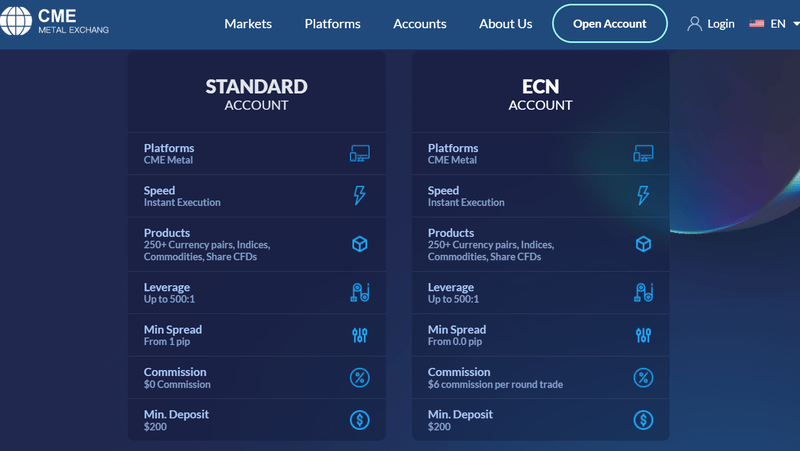Open the About Us menu

click(x=506, y=23)
